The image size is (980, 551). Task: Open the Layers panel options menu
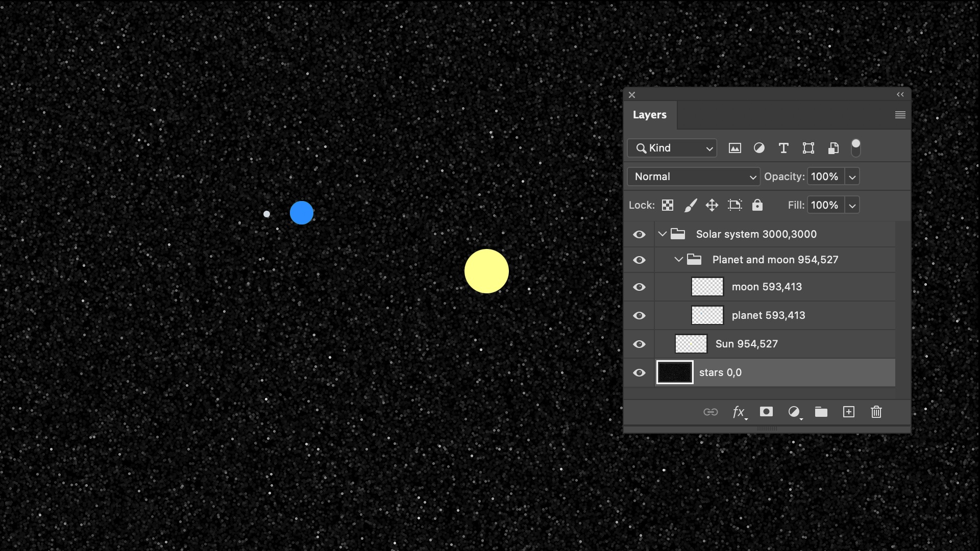click(900, 115)
